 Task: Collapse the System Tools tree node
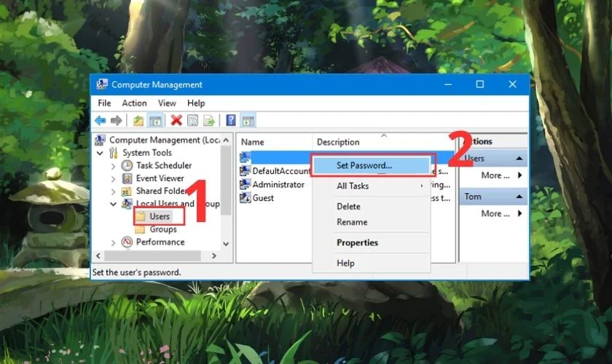101,153
